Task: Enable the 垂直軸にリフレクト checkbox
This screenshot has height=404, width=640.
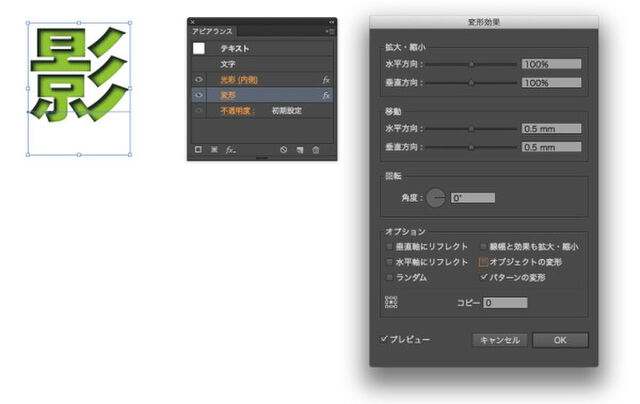Action: coord(389,246)
